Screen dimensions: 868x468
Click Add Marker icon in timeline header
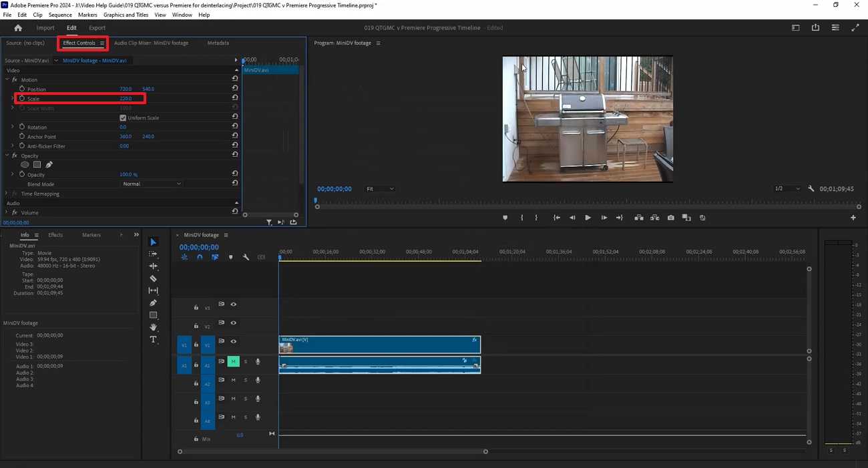[x=230, y=257]
